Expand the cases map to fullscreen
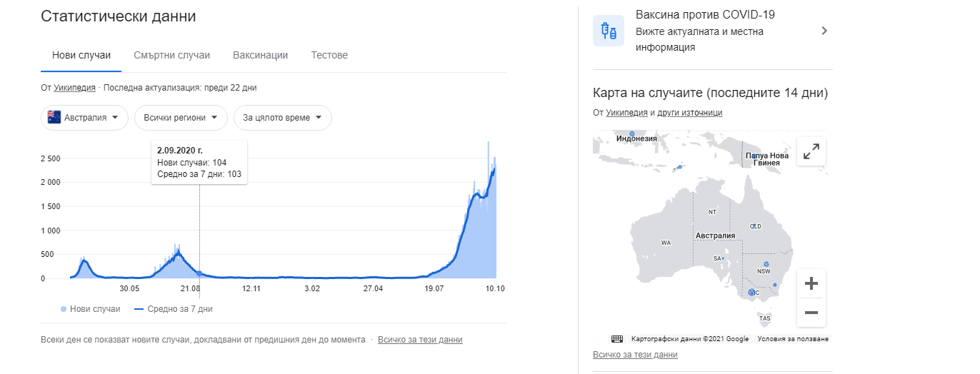980x374 pixels. point(811,151)
